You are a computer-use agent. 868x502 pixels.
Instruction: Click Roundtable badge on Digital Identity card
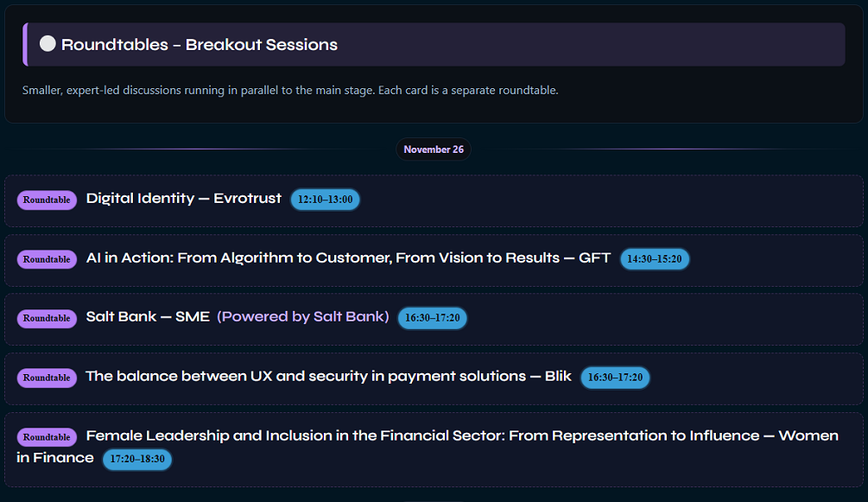pos(47,200)
